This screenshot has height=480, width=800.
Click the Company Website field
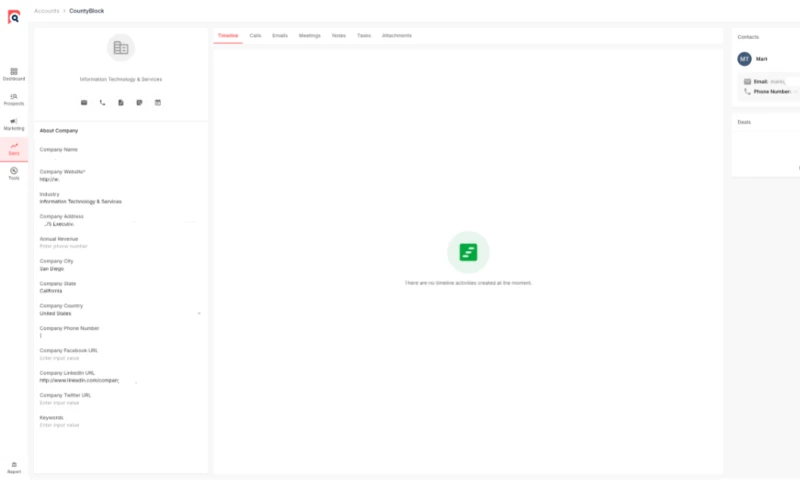[x=121, y=176]
